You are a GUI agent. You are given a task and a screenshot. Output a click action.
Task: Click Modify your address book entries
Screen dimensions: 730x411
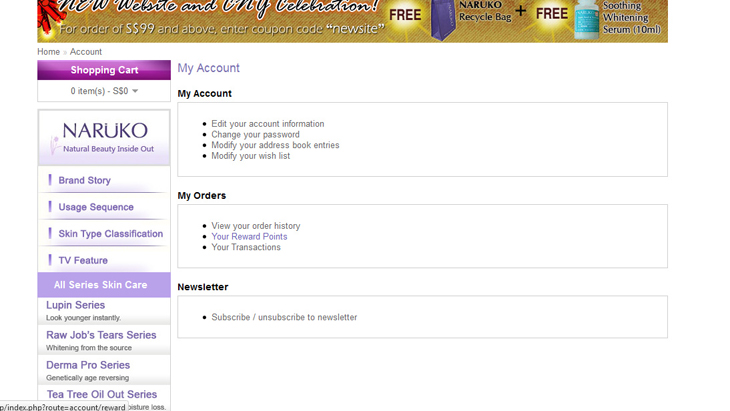point(275,145)
